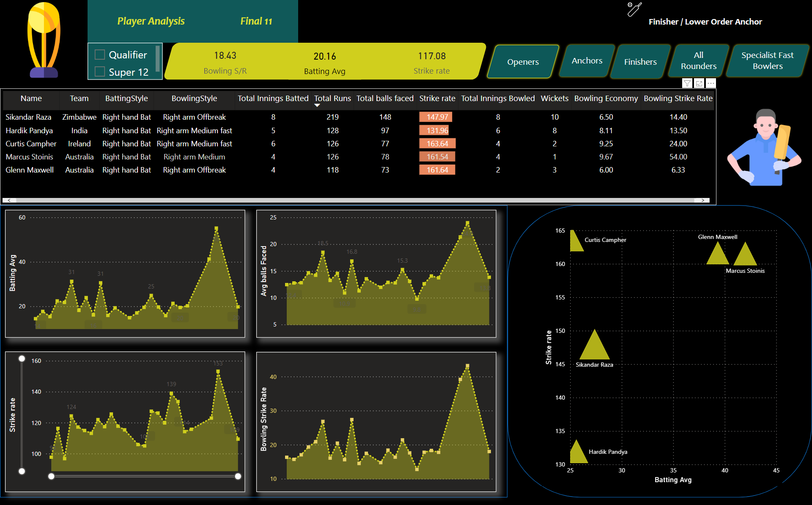Click the Total Runs sort arrow
This screenshot has height=505, width=812.
click(x=317, y=106)
